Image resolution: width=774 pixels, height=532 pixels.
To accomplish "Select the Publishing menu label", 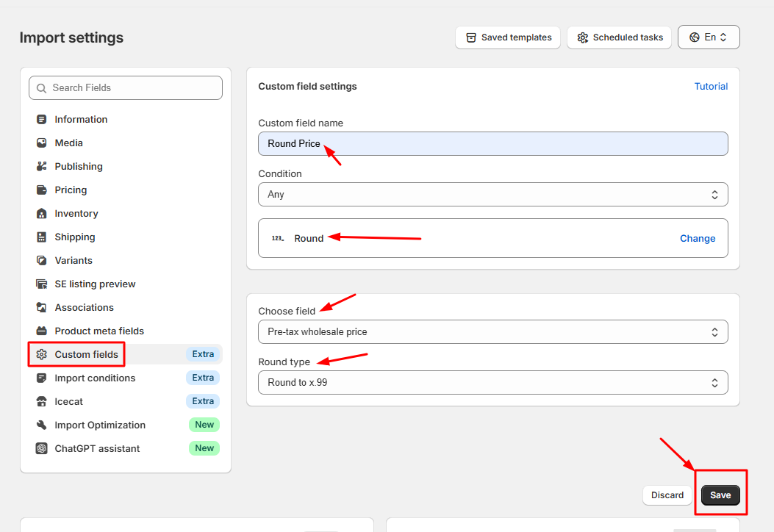I will [x=79, y=166].
